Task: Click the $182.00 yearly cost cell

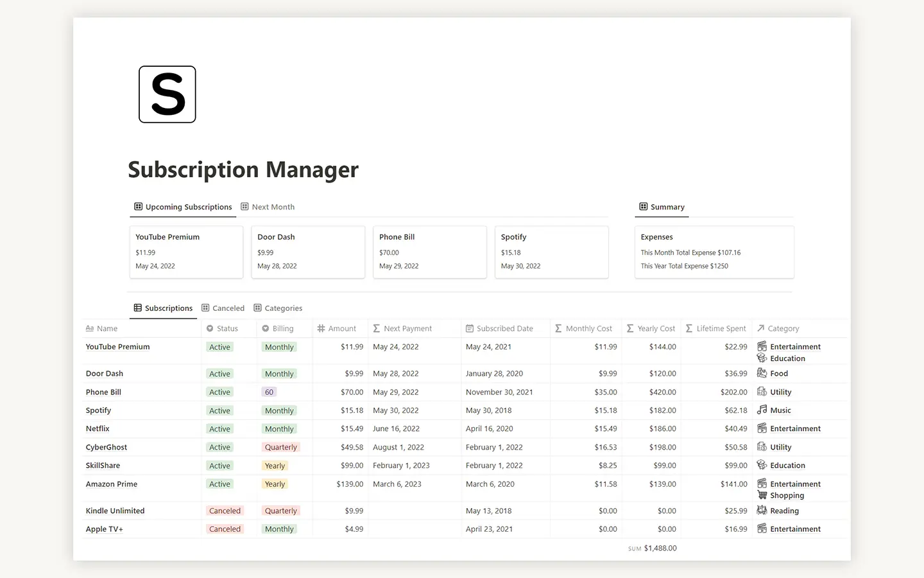Action: click(663, 410)
